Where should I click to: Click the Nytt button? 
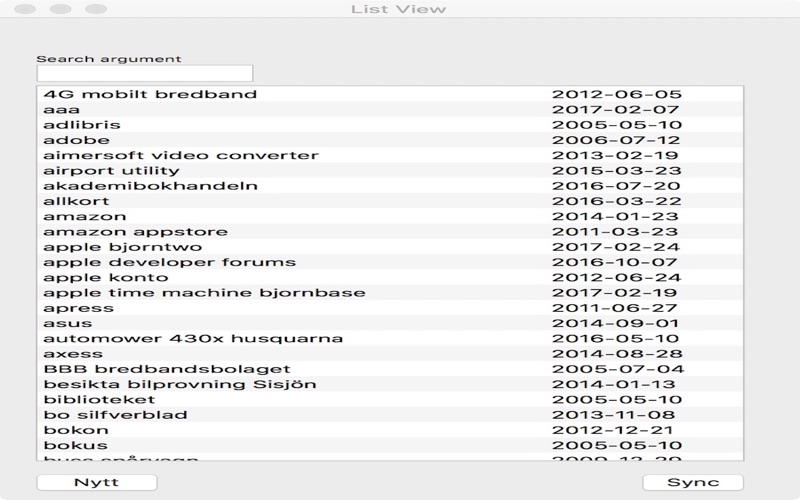pos(97,483)
